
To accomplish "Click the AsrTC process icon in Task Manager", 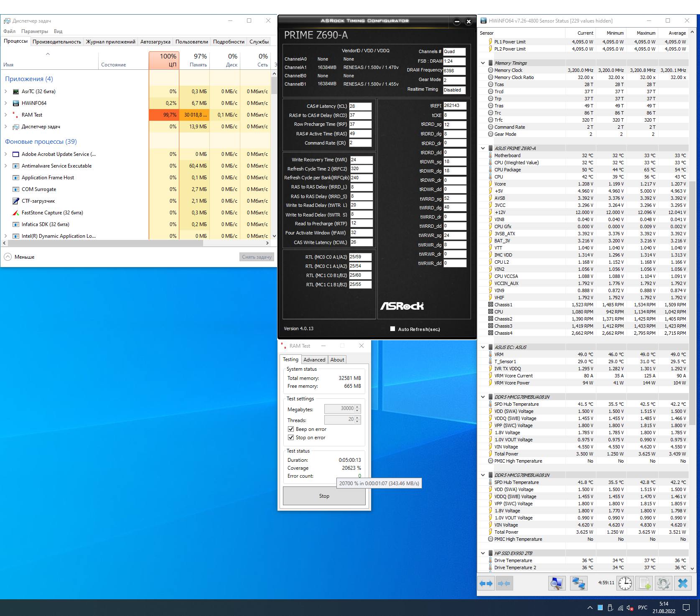I will [16, 92].
